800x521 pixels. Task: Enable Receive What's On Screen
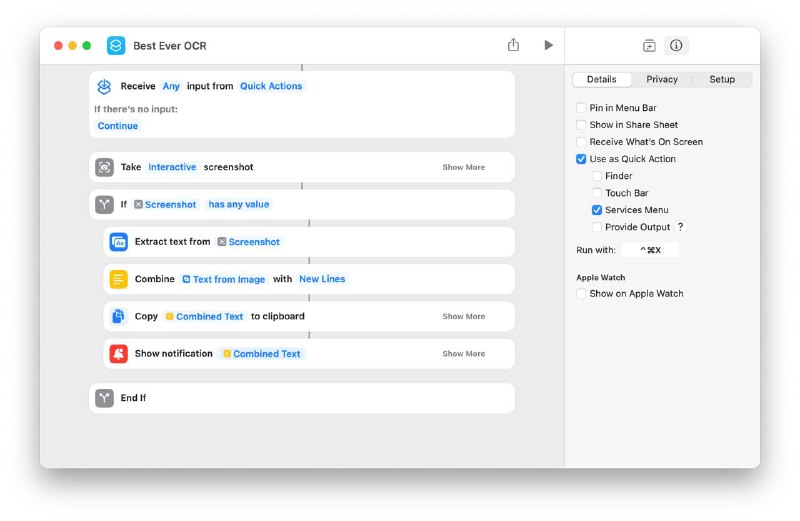[581, 142]
